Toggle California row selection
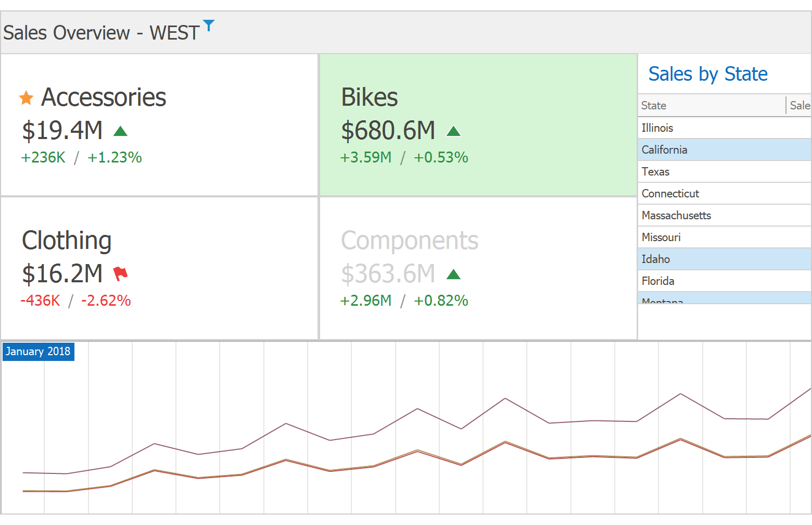This screenshot has width=812, height=525. 724,149
